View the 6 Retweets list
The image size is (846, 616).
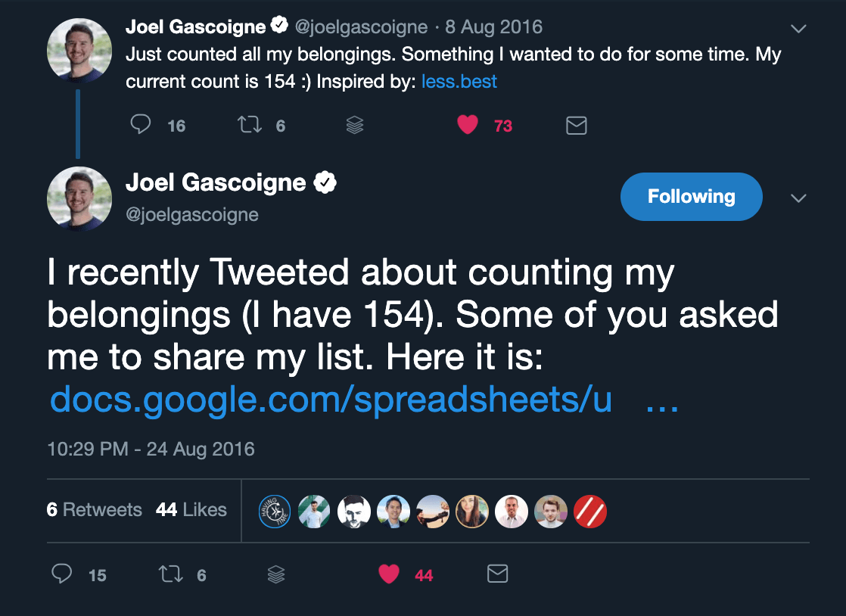coord(94,510)
